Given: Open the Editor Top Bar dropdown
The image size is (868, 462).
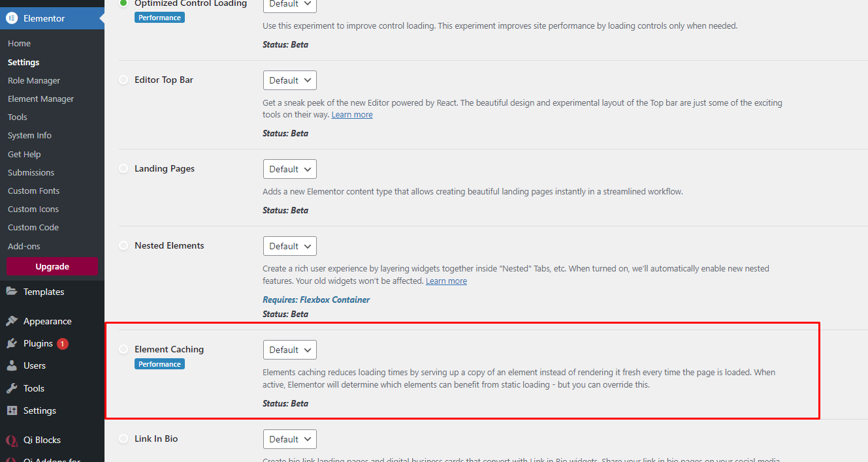Looking at the screenshot, I should tap(290, 80).
